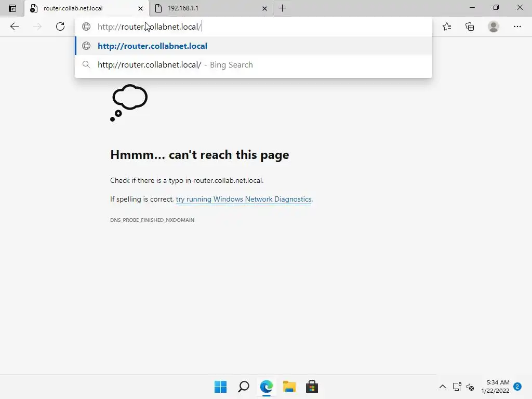Click the magnifier icon beside the Bing Search suggestion
The height and width of the screenshot is (399, 532).
[86, 64]
